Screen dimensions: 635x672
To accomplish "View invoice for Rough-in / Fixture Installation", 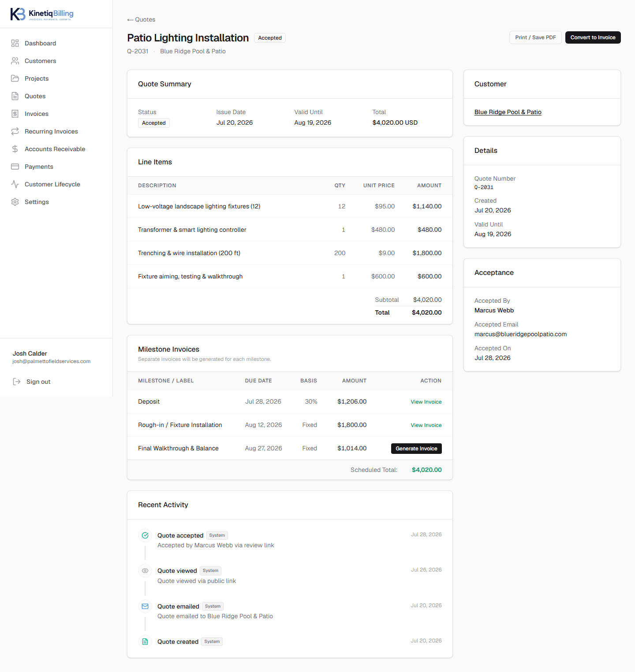I will [x=426, y=425].
